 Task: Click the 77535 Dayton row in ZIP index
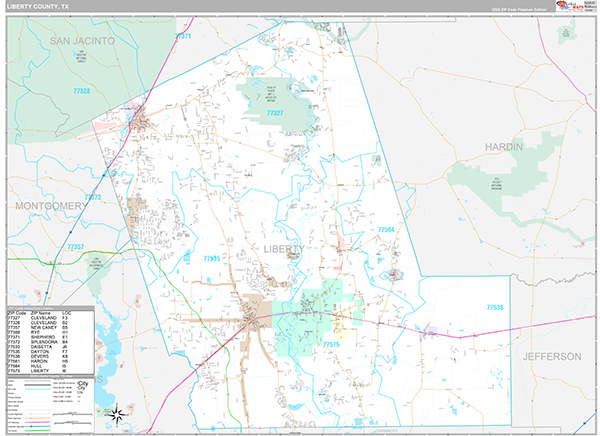tap(50, 353)
